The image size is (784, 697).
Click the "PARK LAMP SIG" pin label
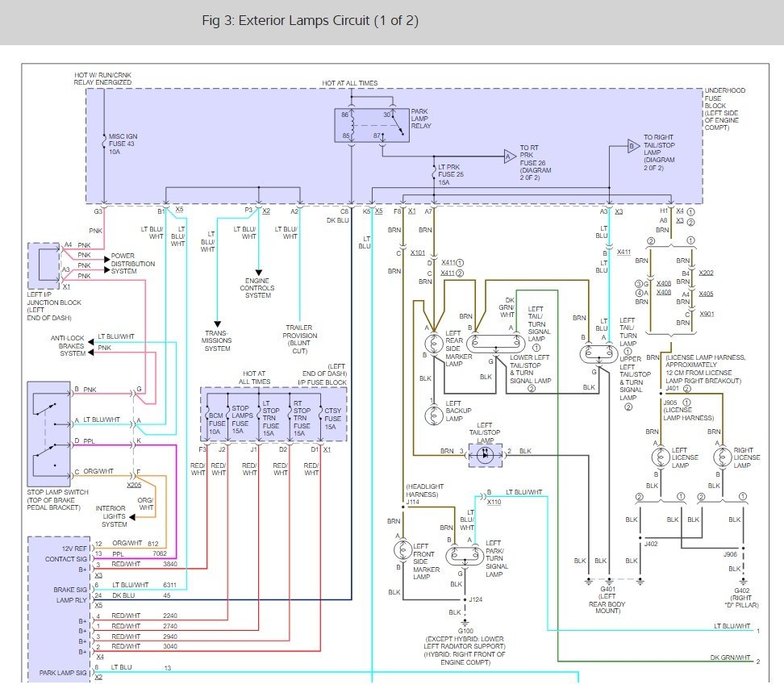63,673
